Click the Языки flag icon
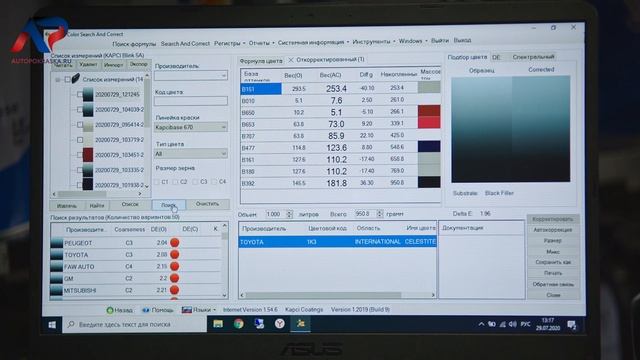Viewport: 640px width, 360px height. [x=187, y=310]
